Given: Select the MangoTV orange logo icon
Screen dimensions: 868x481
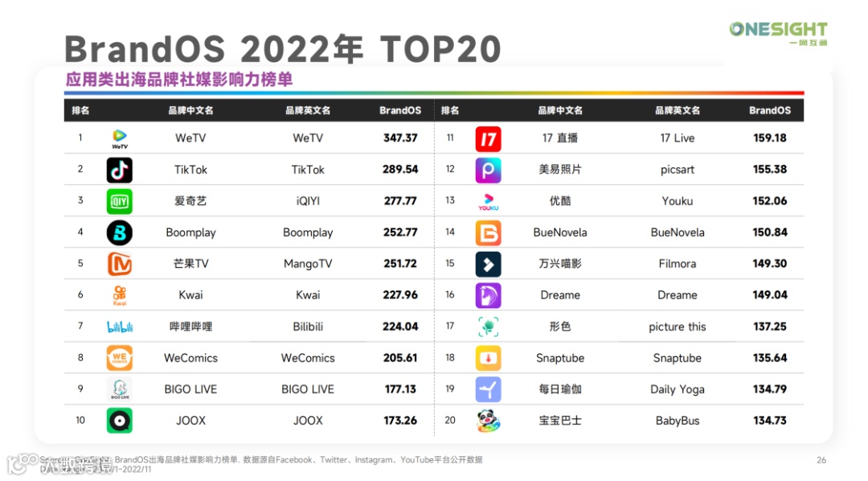Looking at the screenshot, I should [120, 264].
